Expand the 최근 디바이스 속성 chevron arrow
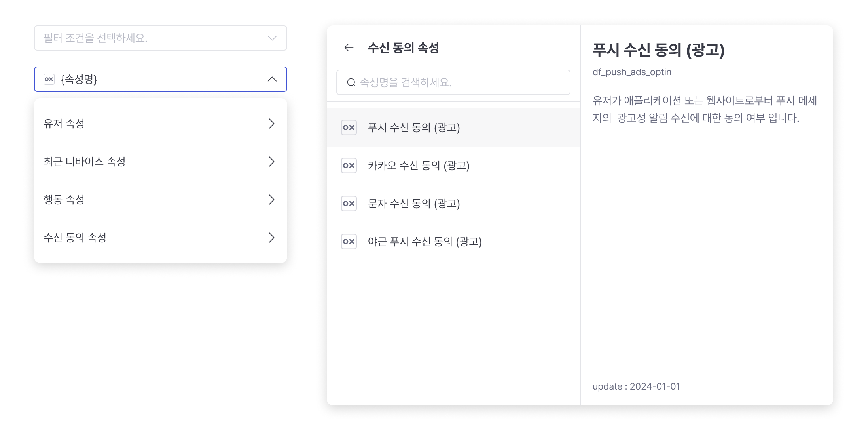 coord(271,162)
